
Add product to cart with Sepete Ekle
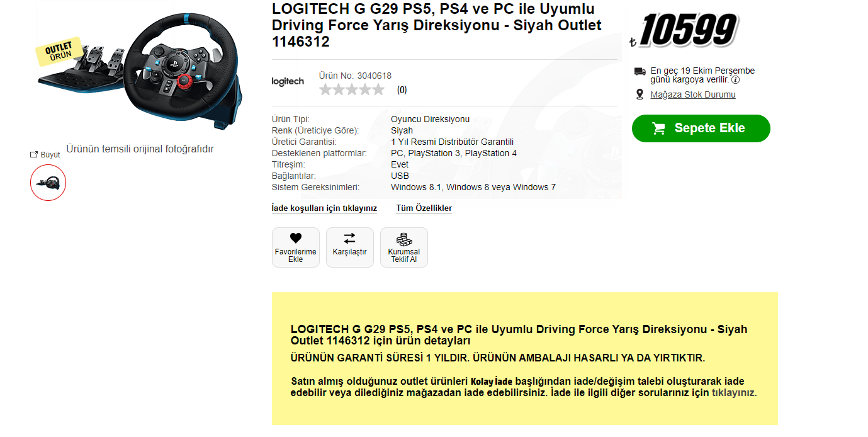pos(701,128)
